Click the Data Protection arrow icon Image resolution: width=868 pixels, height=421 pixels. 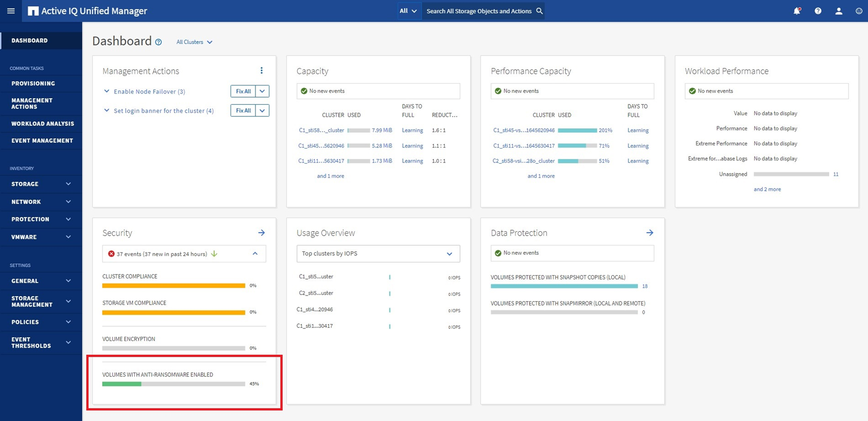pos(650,233)
